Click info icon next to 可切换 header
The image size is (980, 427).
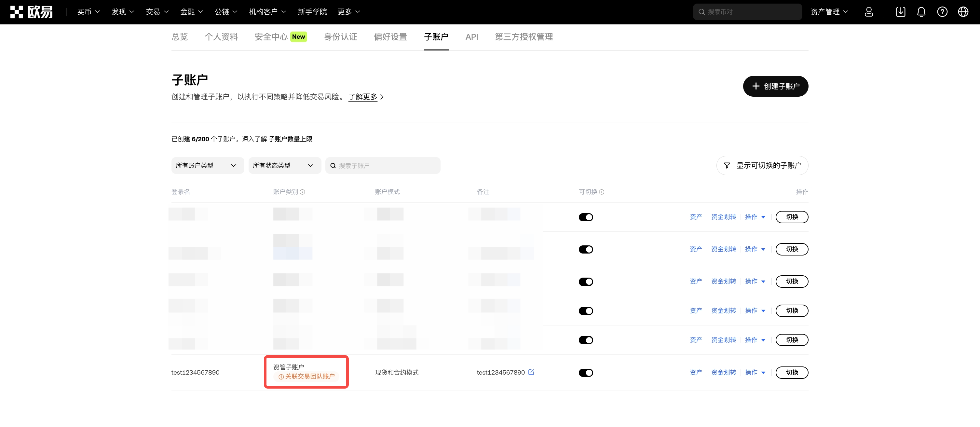pyautogui.click(x=602, y=192)
